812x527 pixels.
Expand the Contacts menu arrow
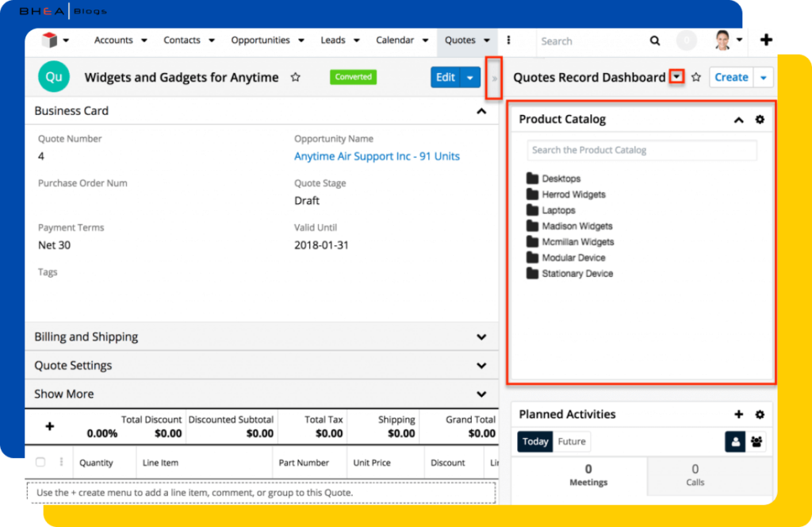click(212, 40)
